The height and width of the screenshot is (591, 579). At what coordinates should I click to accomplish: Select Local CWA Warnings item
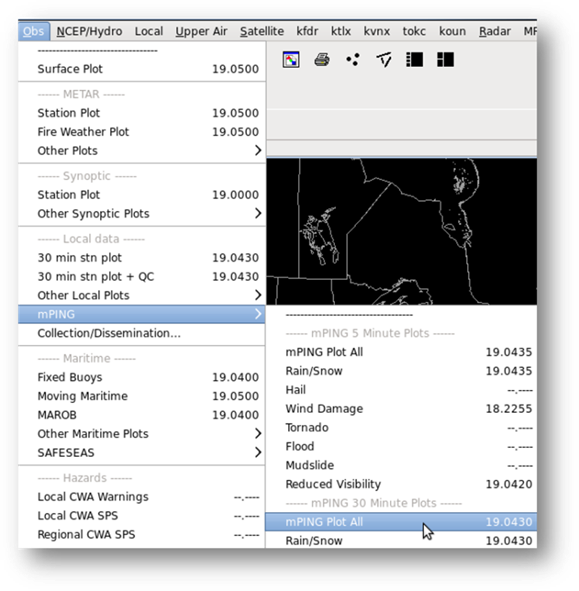pos(142,497)
